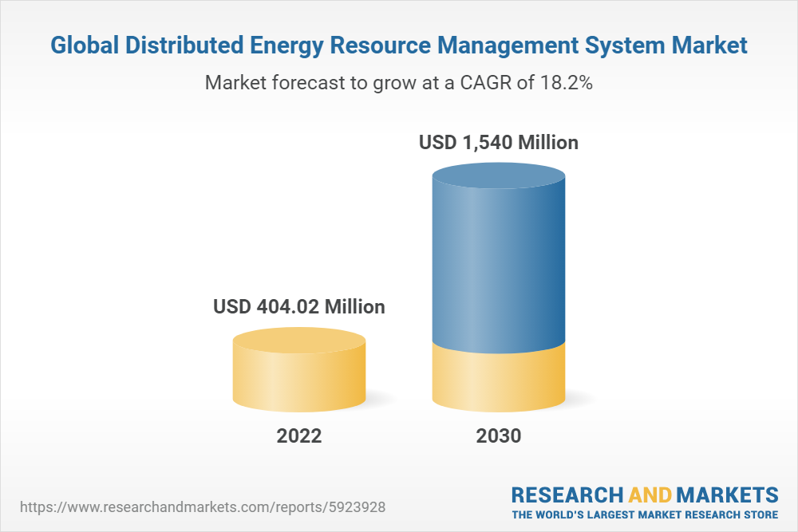Select the 2030 year label
This screenshot has height=532, width=798.
tap(499, 436)
